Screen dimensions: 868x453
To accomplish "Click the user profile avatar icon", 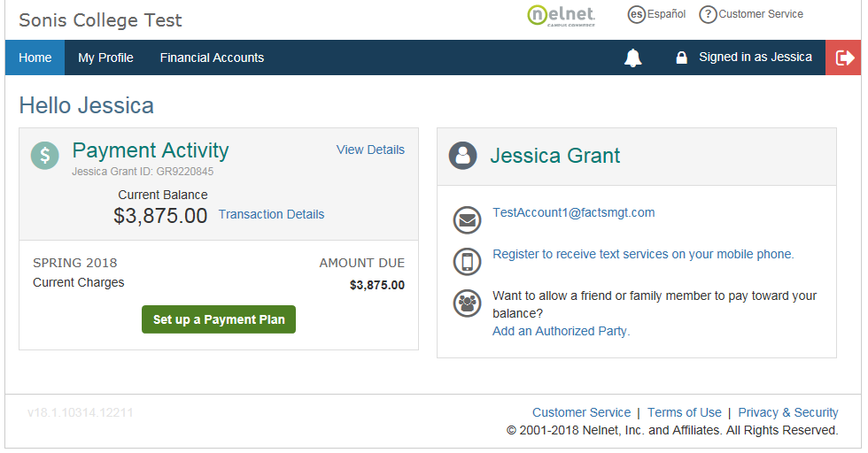I will click(462, 156).
